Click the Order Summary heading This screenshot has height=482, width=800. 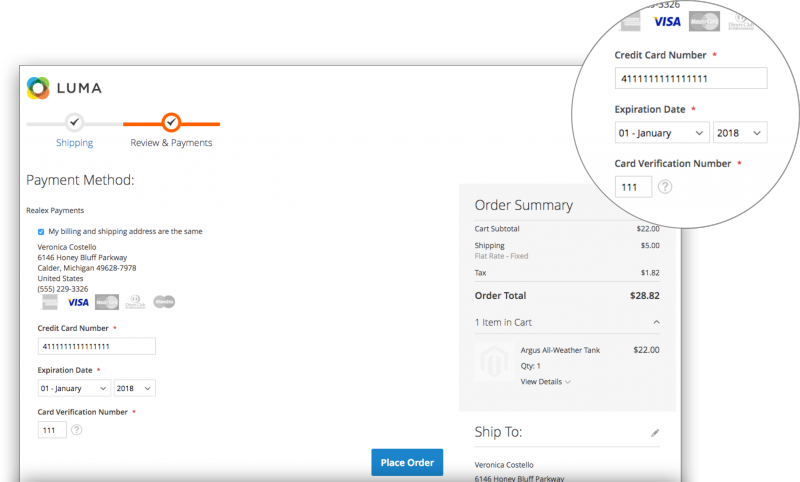coord(524,205)
